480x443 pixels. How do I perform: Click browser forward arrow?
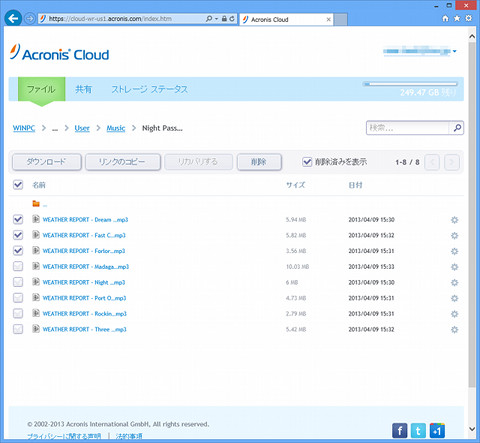(x=30, y=19)
